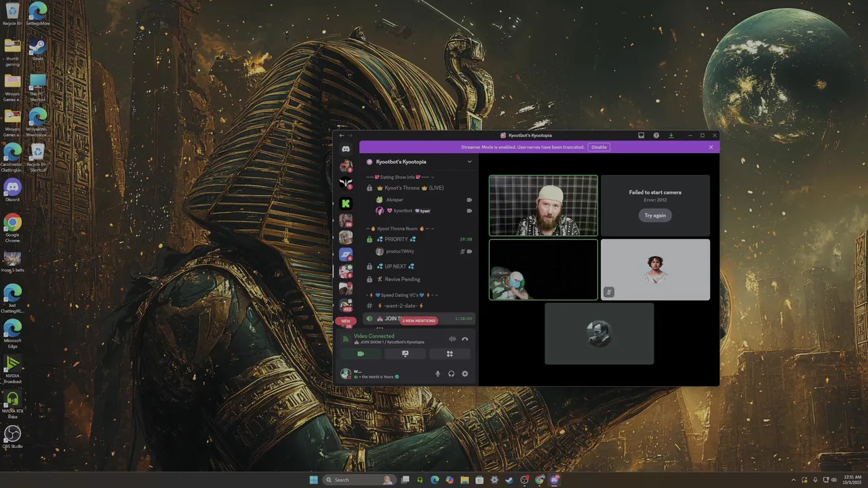Go back using Discord's left arrow
The height and width of the screenshot is (488, 868).
pyautogui.click(x=342, y=136)
